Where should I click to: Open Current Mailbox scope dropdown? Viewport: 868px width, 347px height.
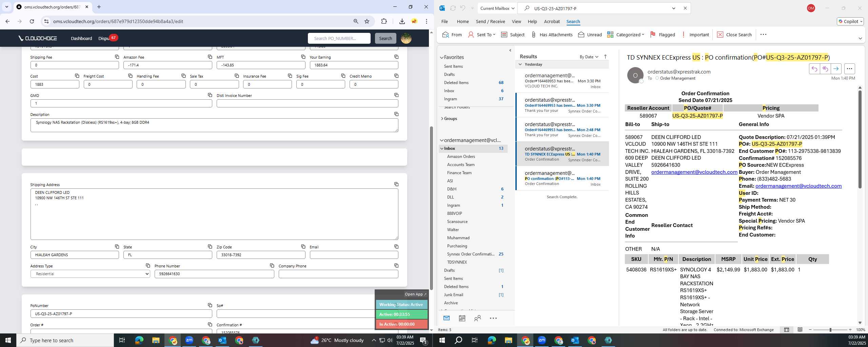pyautogui.click(x=497, y=8)
